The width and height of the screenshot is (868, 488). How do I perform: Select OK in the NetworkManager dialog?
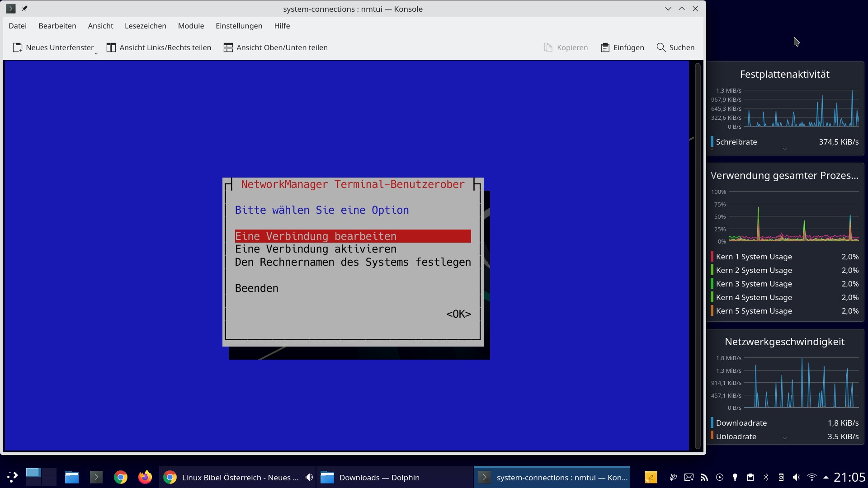click(x=458, y=314)
